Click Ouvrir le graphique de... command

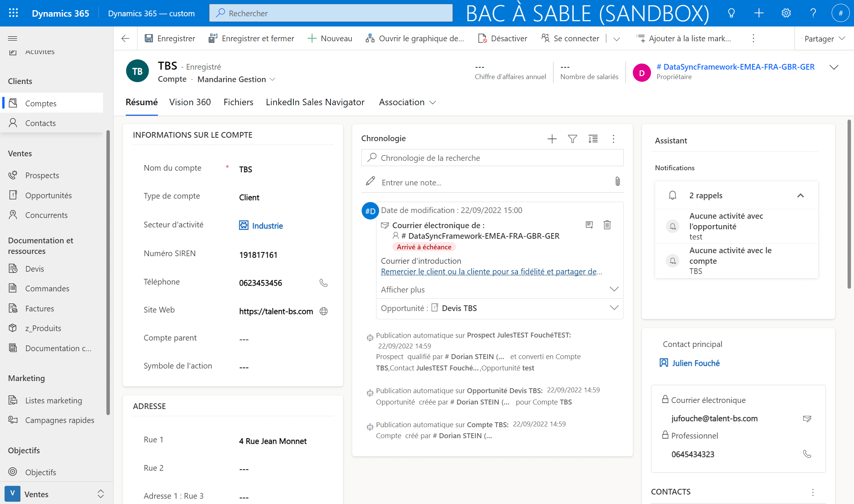[415, 38]
